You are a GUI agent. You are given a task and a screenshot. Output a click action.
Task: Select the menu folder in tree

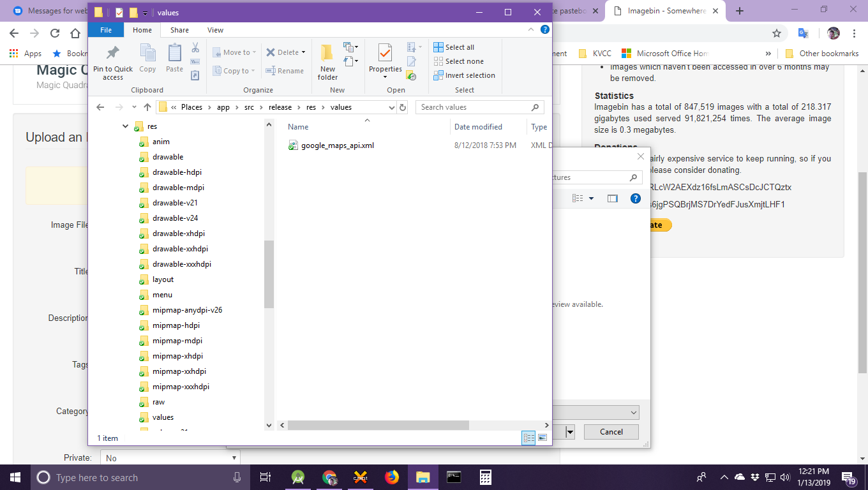pyautogui.click(x=162, y=295)
